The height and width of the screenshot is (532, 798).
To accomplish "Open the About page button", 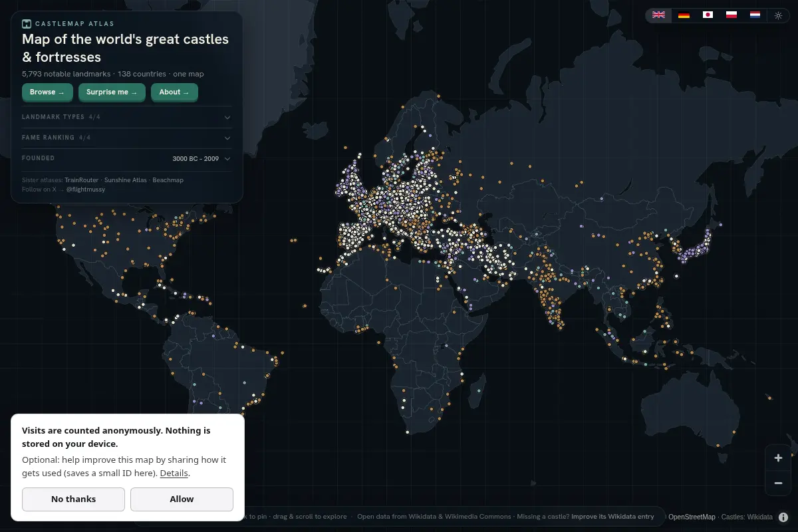I will [174, 92].
